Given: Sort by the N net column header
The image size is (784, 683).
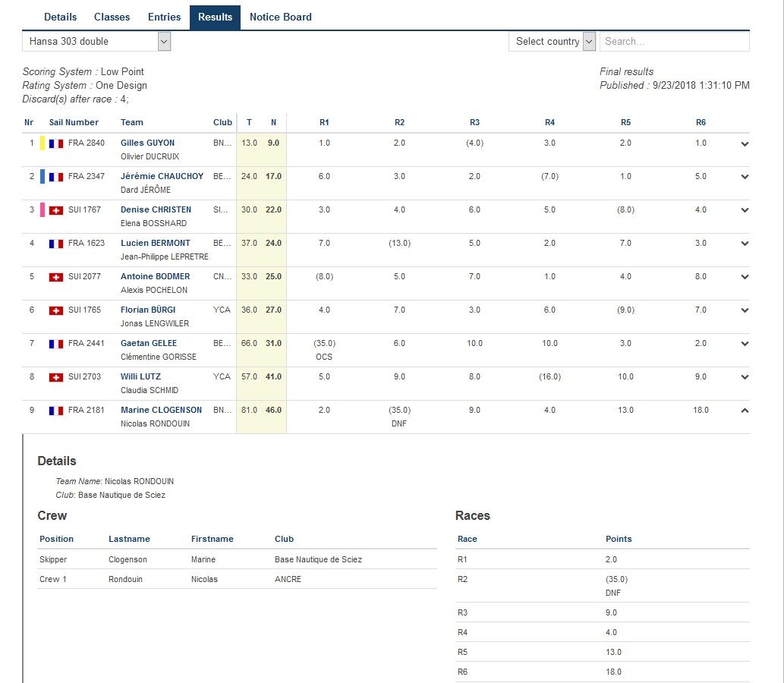Looking at the screenshot, I should tap(273, 122).
